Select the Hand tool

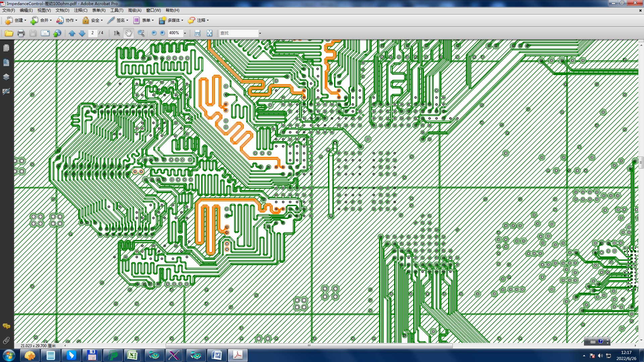point(128,33)
